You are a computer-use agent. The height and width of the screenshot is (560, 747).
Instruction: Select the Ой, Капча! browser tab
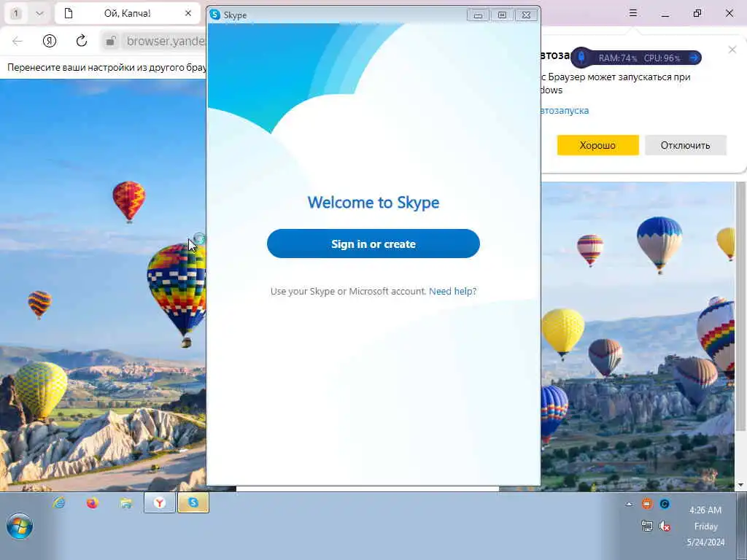click(x=127, y=13)
